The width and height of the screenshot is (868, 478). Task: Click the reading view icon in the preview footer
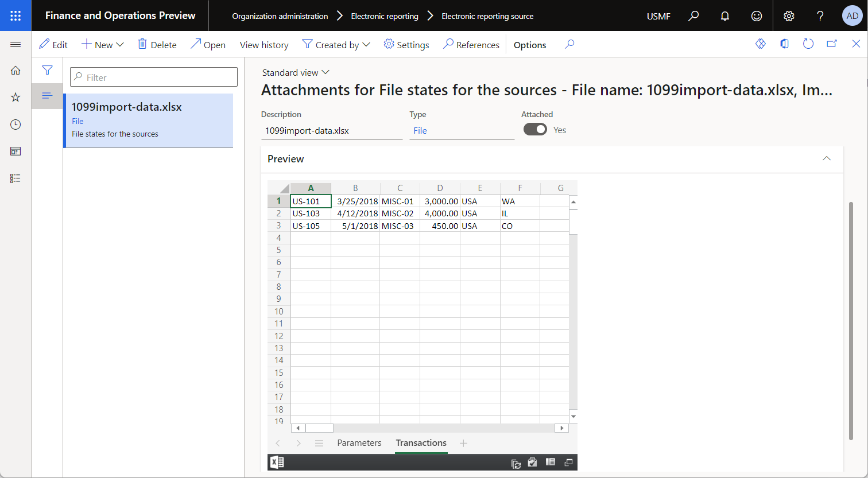pyautogui.click(x=550, y=463)
